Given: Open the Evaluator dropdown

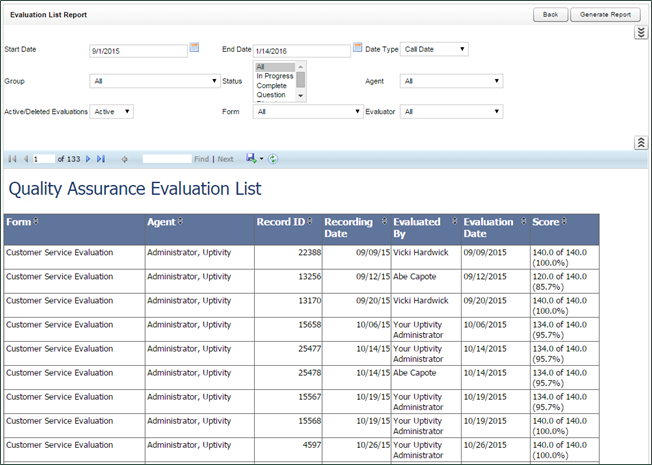Looking at the screenshot, I should point(450,112).
